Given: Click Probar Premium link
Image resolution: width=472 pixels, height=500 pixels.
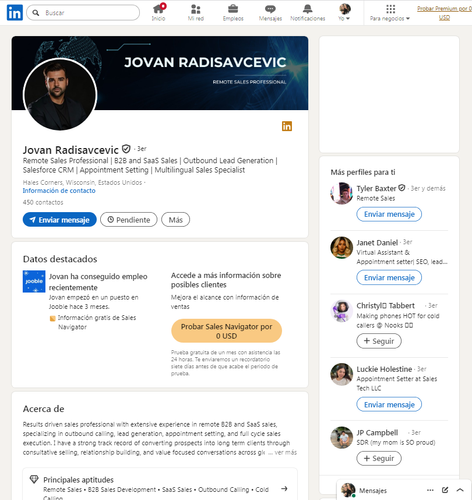Looking at the screenshot, I should tap(444, 13).
